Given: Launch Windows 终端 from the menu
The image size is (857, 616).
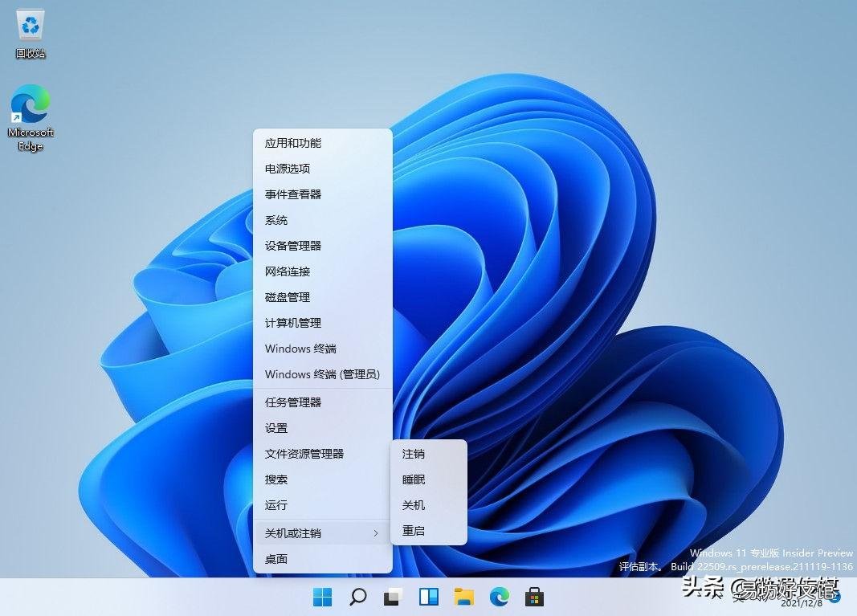Looking at the screenshot, I should point(323,349).
